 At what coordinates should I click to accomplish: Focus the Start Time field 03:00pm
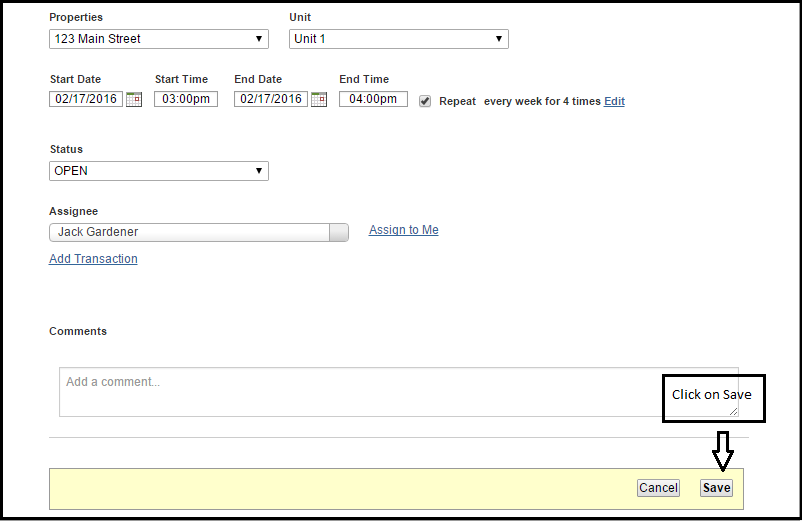[186, 99]
